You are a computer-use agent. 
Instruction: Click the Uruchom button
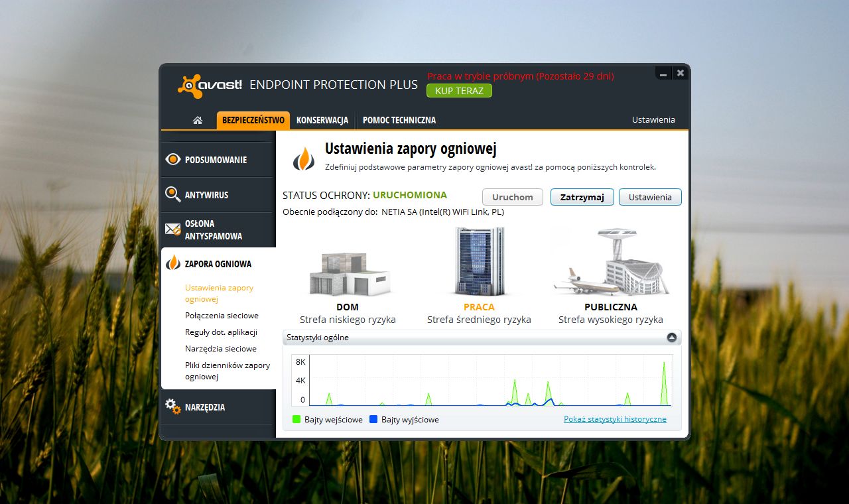point(513,197)
